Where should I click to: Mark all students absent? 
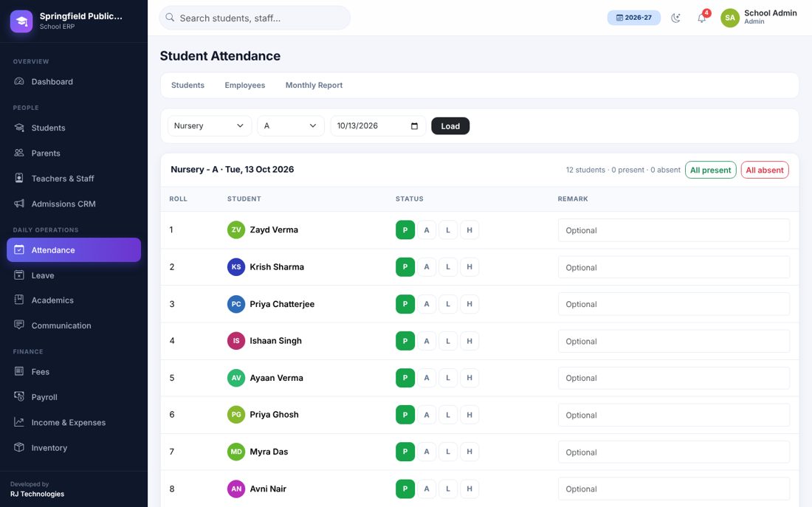pyautogui.click(x=764, y=170)
